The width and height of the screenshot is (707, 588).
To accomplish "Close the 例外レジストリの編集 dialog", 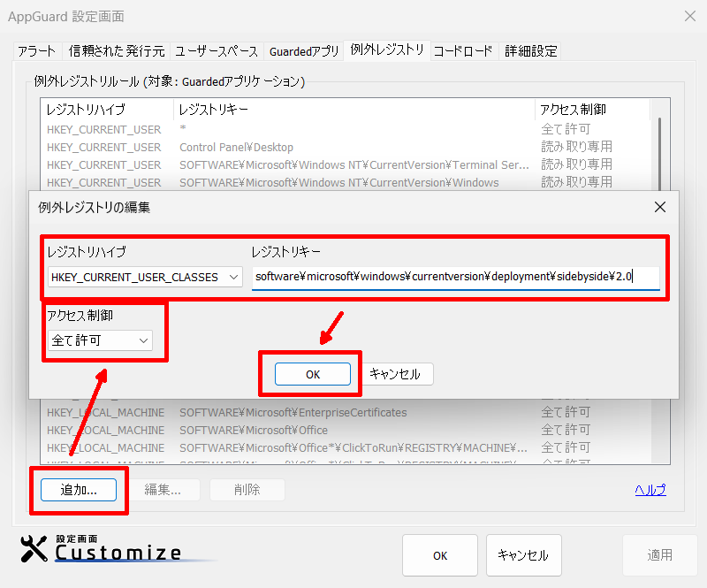I will [x=659, y=208].
